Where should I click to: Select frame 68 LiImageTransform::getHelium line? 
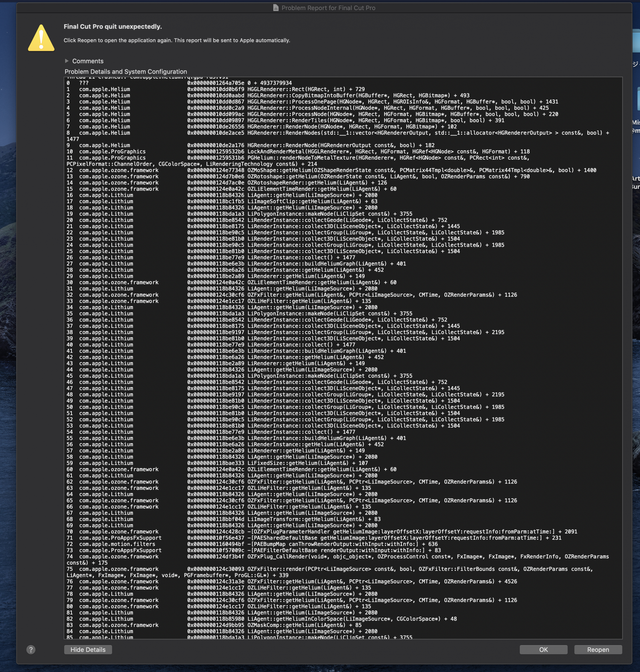[x=223, y=519]
